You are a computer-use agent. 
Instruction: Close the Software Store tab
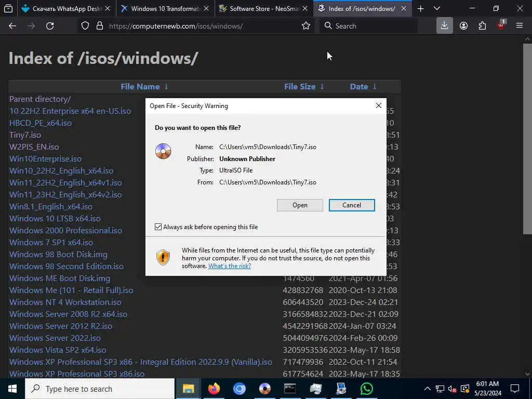click(305, 8)
